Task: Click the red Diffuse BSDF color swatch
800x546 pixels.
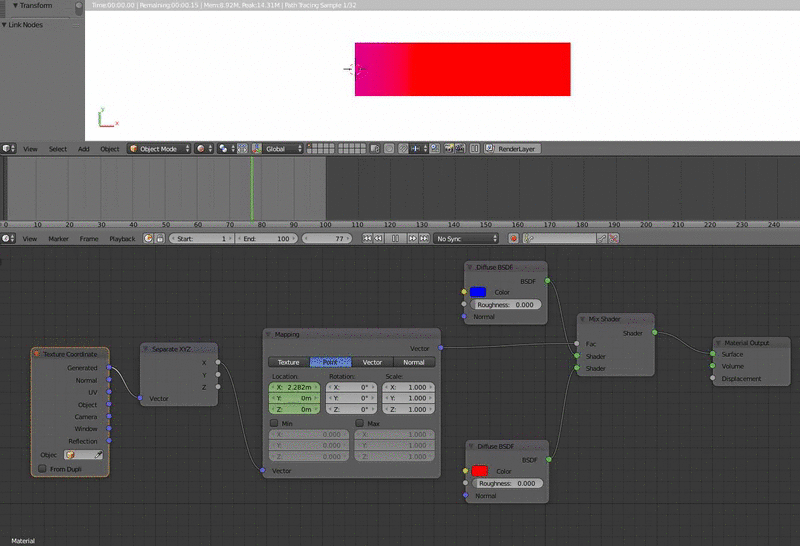Action: [480, 470]
